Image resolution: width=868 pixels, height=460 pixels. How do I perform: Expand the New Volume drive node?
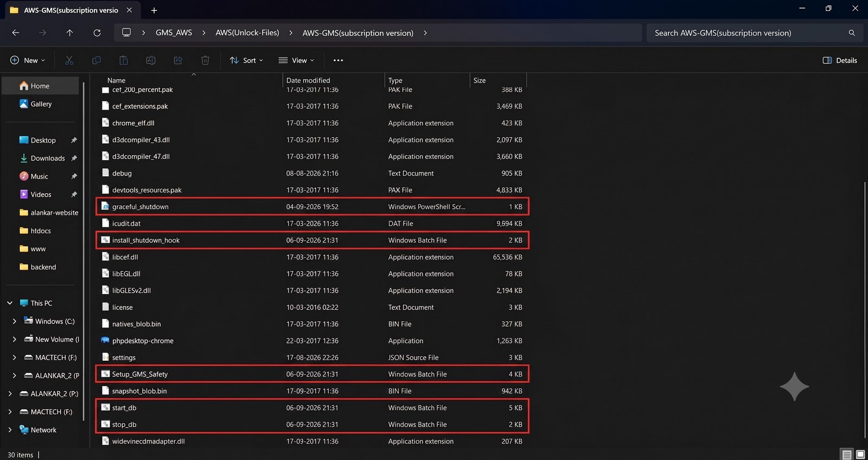coord(14,340)
